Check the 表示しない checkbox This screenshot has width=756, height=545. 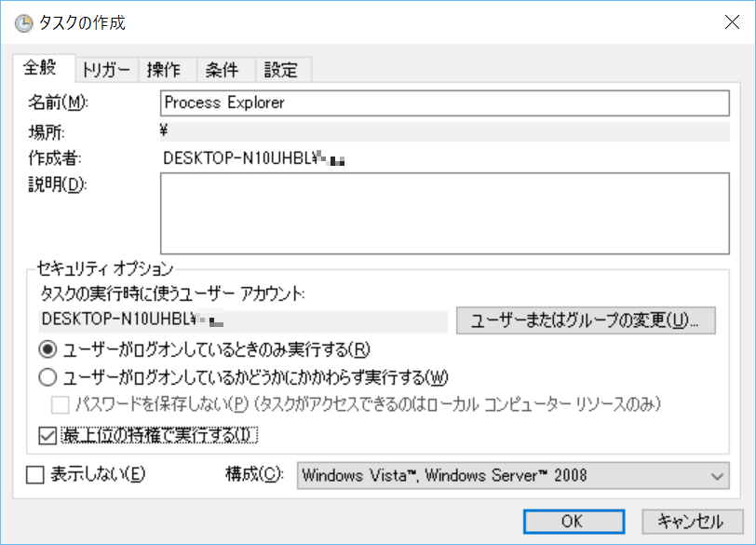[34, 475]
